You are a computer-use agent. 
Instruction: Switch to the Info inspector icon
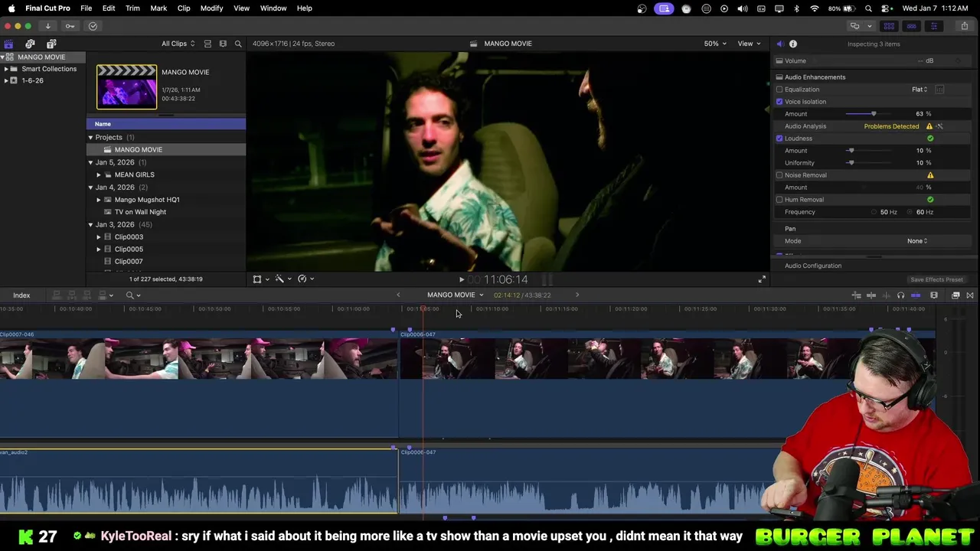click(793, 44)
